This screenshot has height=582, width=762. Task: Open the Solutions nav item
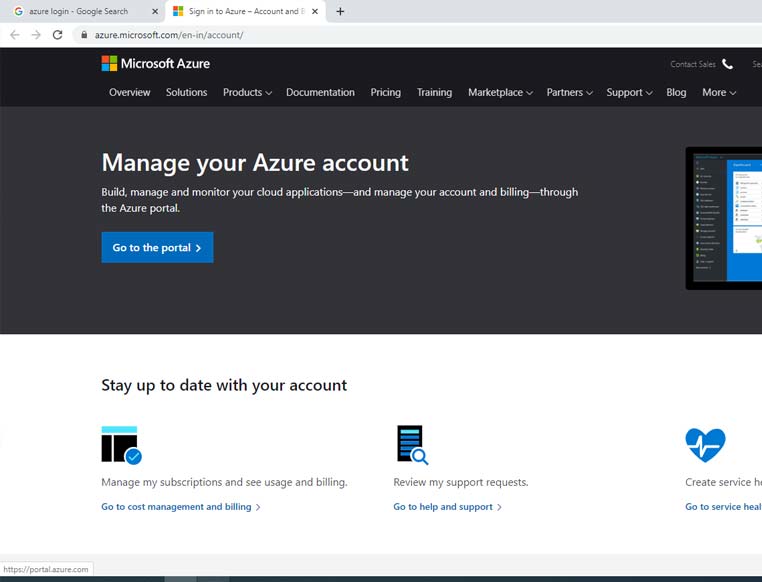click(187, 92)
